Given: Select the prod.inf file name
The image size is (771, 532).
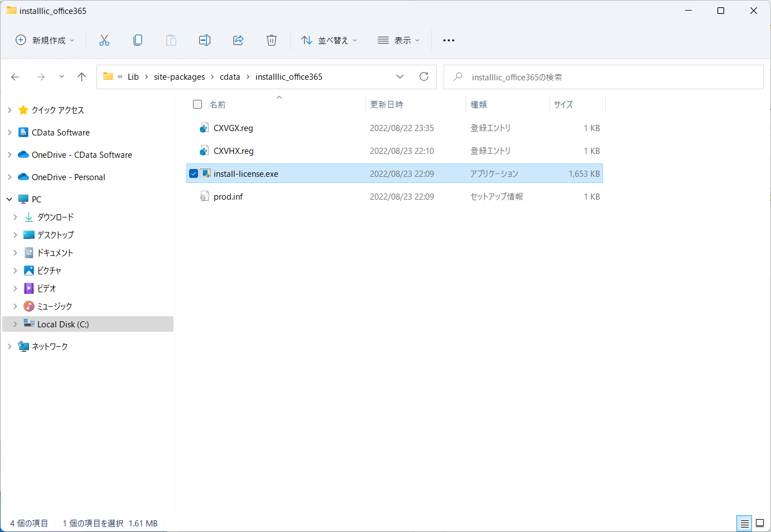Looking at the screenshot, I should point(228,196).
